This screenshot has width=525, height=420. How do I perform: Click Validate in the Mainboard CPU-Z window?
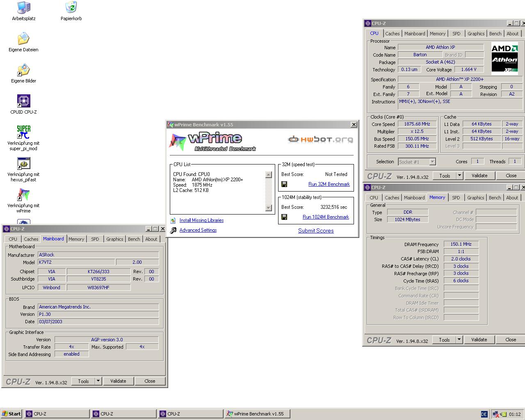[x=118, y=381]
